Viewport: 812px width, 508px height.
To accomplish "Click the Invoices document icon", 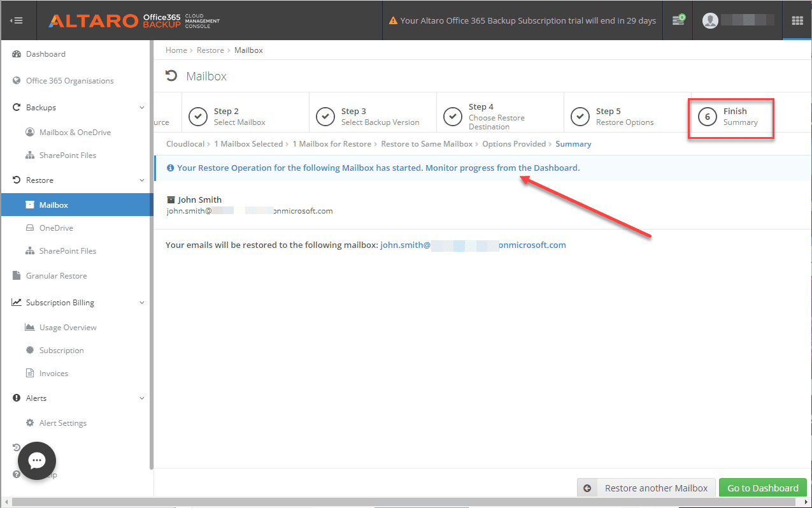I will click(x=30, y=374).
